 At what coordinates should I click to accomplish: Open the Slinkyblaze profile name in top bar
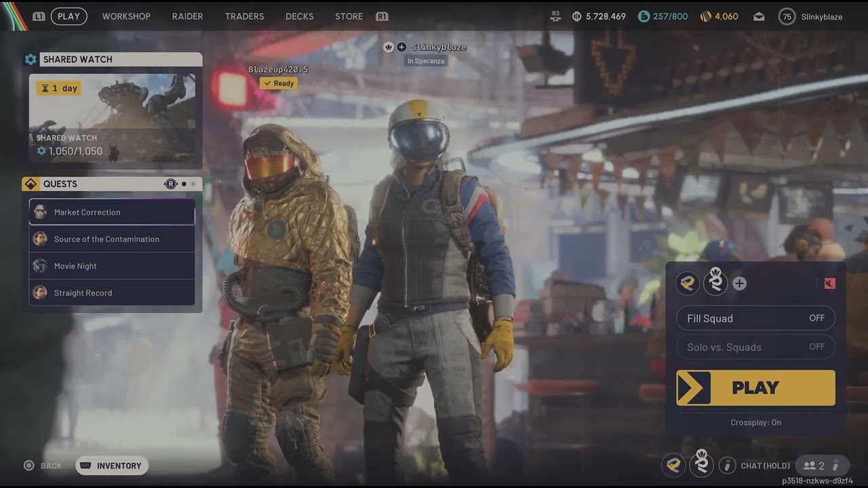point(821,17)
